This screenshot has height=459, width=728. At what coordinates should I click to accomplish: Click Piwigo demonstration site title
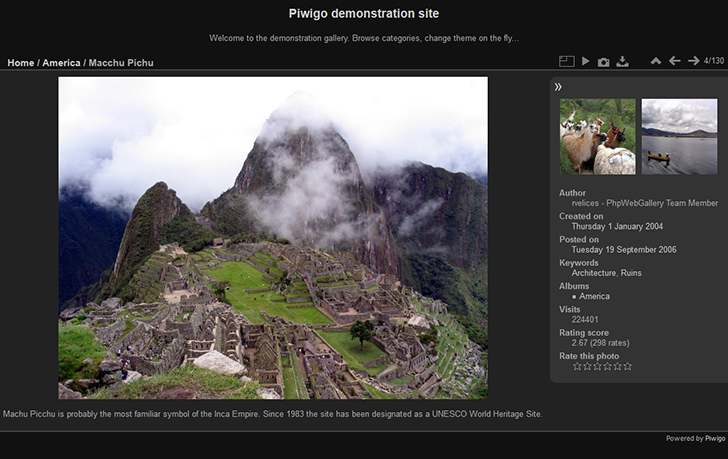click(x=364, y=13)
